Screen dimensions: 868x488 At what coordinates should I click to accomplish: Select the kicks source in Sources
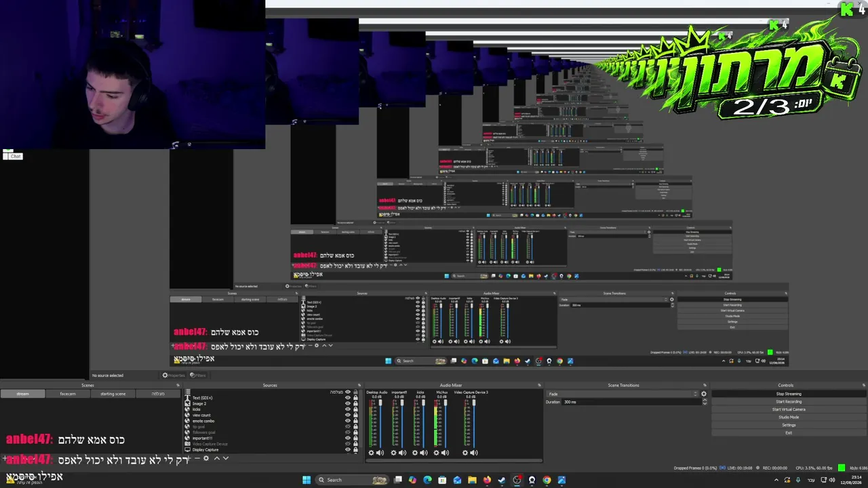[x=197, y=409]
